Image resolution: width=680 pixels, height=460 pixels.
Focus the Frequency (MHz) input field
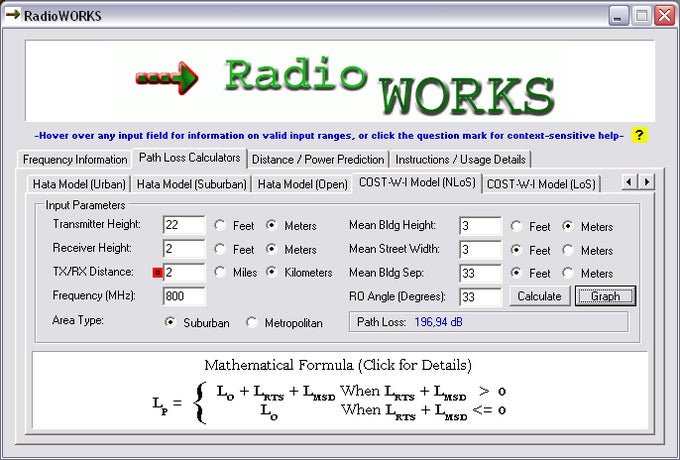pyautogui.click(x=184, y=296)
